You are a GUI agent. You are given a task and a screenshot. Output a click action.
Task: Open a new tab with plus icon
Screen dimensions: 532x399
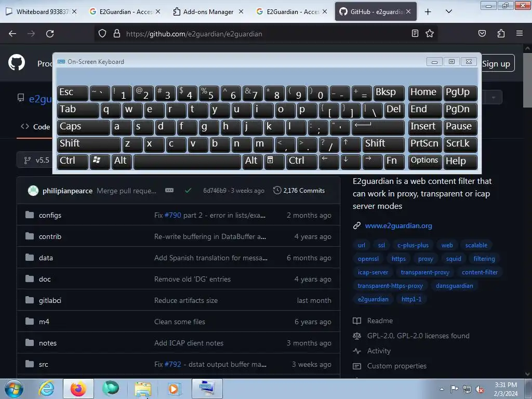pyautogui.click(x=428, y=12)
